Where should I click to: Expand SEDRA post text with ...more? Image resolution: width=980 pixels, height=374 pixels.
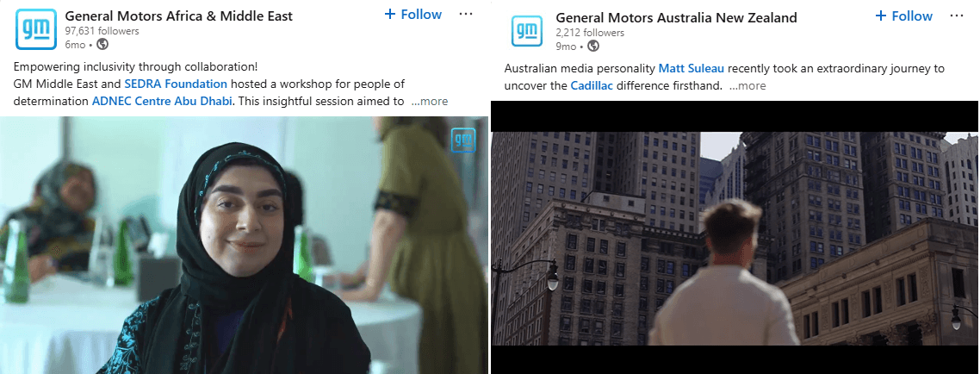(430, 102)
